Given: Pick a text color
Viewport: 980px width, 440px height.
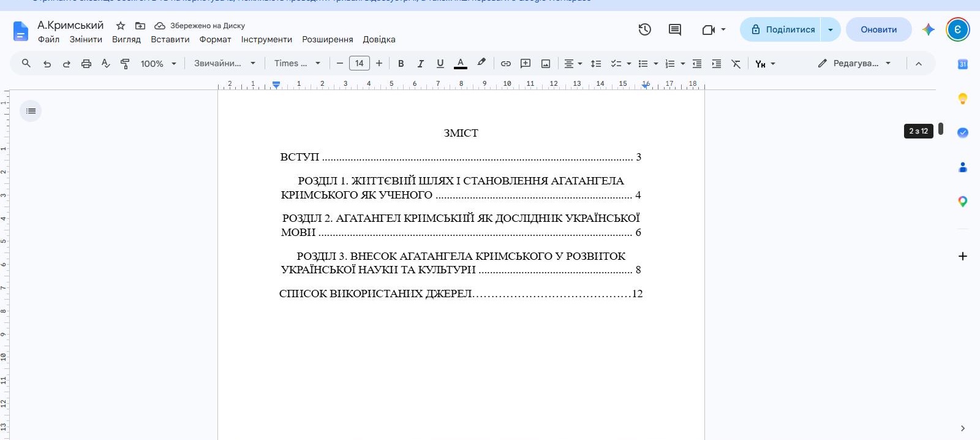Looking at the screenshot, I should 461,64.
